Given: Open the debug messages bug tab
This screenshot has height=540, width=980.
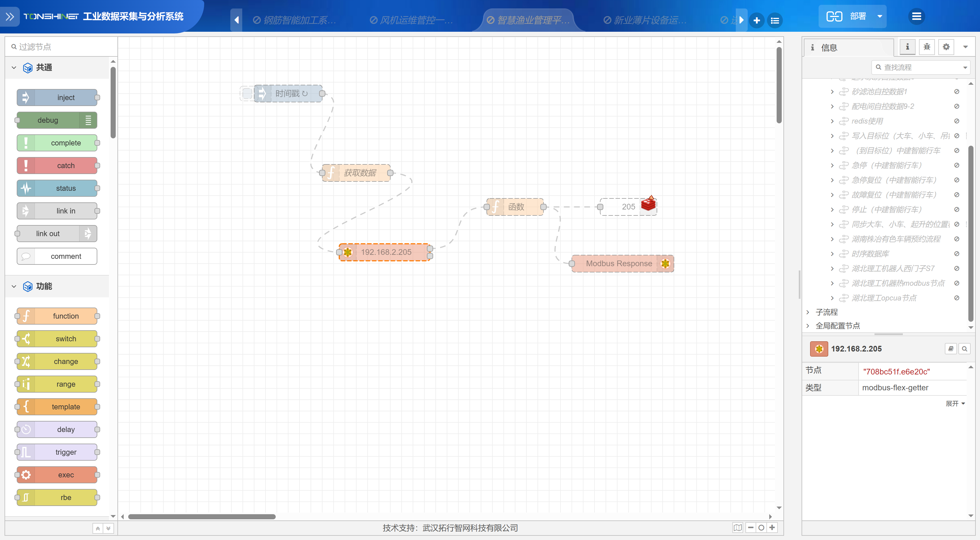Looking at the screenshot, I should 927,47.
